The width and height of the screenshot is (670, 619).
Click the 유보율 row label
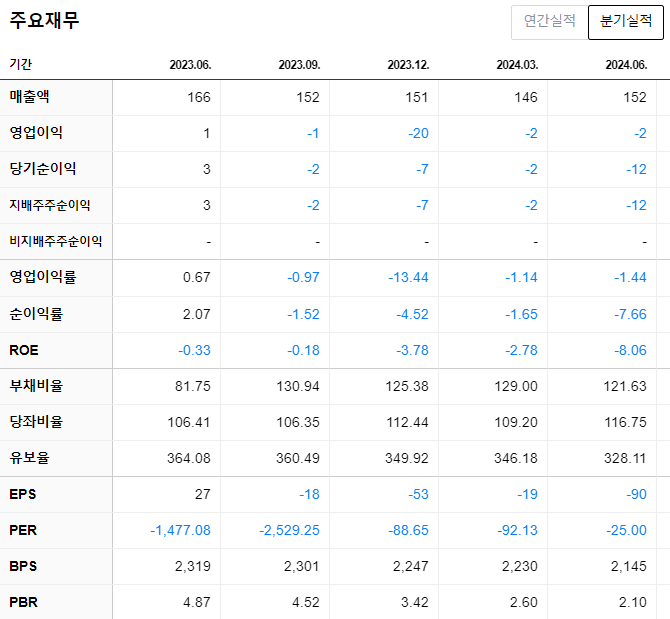point(29,458)
